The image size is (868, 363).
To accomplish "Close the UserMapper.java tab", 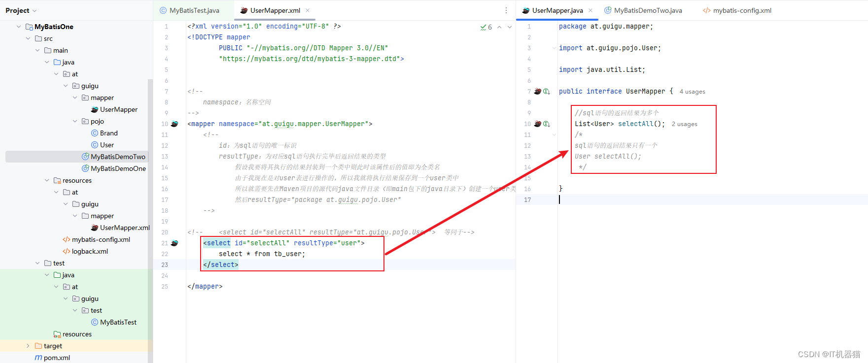I will (x=590, y=10).
